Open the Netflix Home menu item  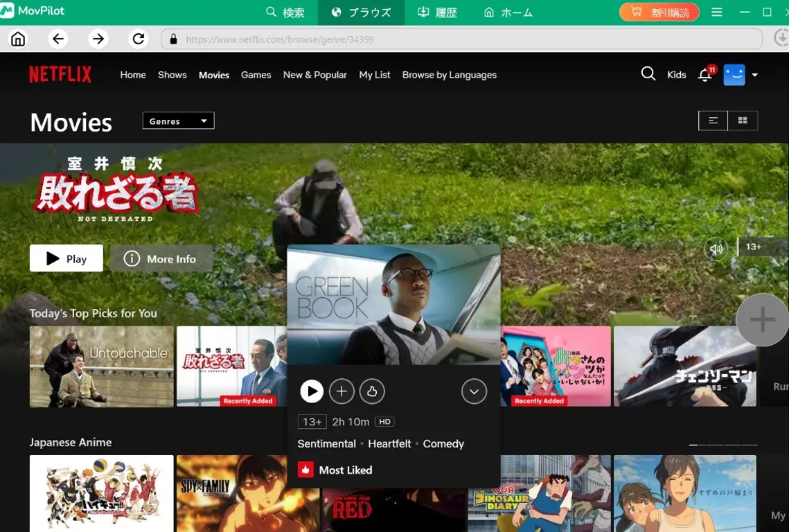click(133, 75)
